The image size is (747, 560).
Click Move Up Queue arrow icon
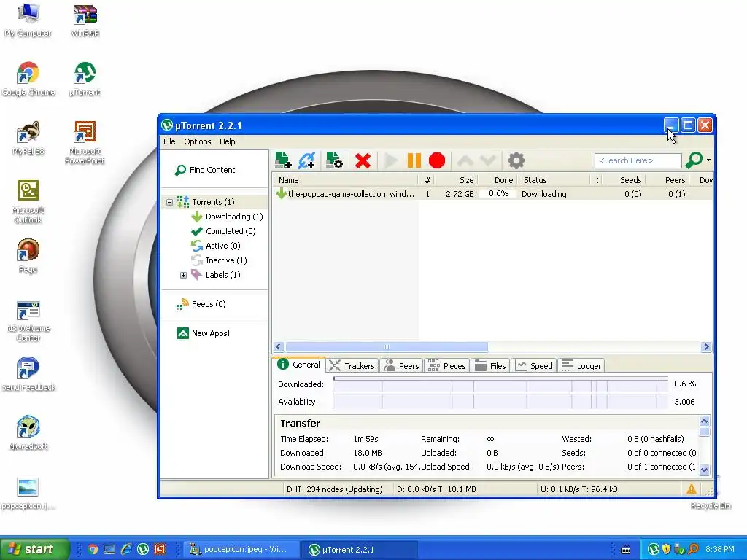[x=465, y=161]
